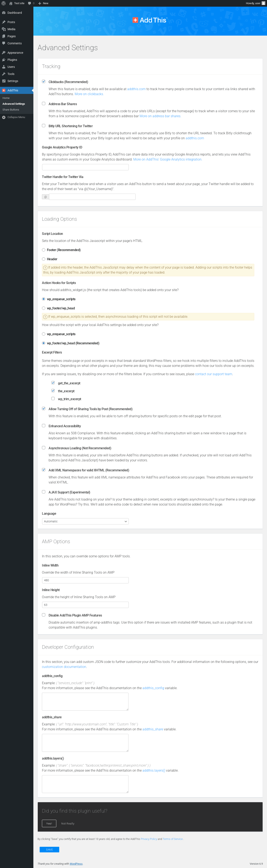Enable the Address Bar Shares checkbox
267x868 pixels.
coord(44,104)
